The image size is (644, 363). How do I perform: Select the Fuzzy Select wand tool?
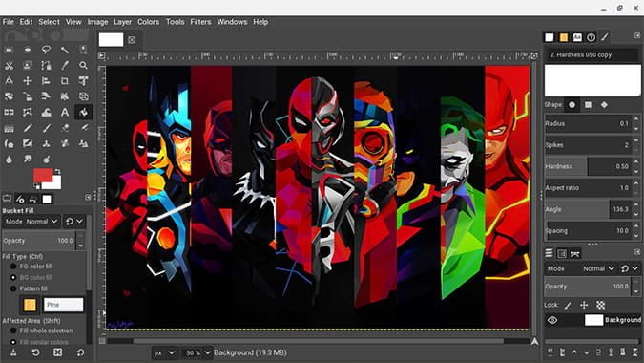click(65, 50)
